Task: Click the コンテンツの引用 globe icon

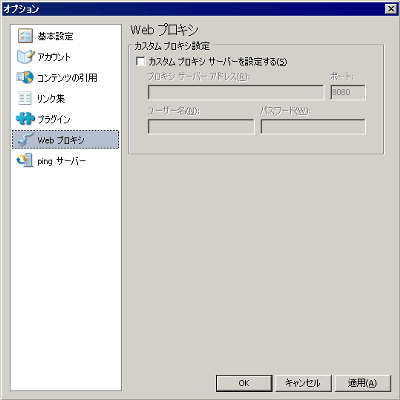Action: tap(25, 77)
